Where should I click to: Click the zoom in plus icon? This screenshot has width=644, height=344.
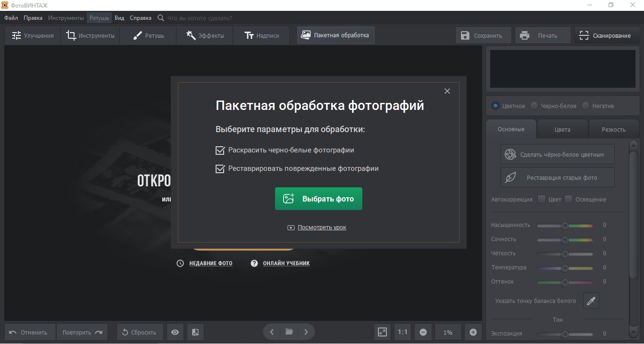pyautogui.click(x=473, y=332)
